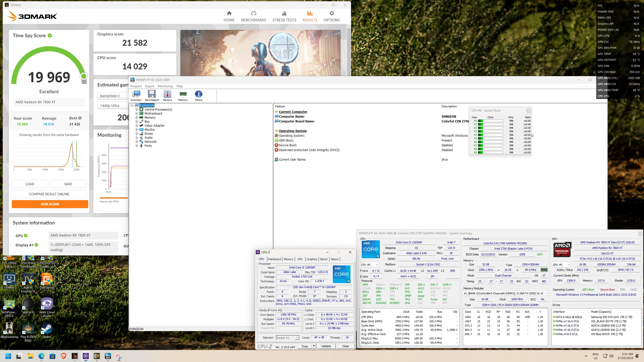Click COMPARE RESULT ONLINE button
This screenshot has height=362, width=644.
[49, 194]
